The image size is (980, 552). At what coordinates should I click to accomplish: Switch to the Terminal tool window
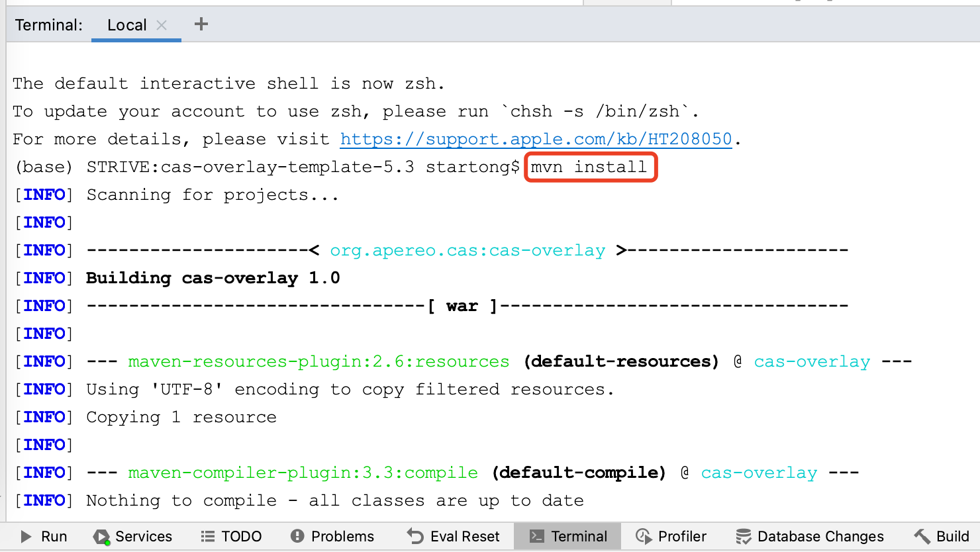tap(568, 536)
